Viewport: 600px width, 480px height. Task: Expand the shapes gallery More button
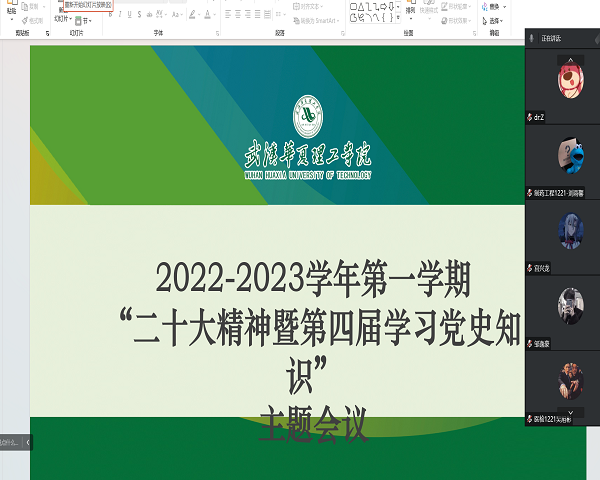398,18
